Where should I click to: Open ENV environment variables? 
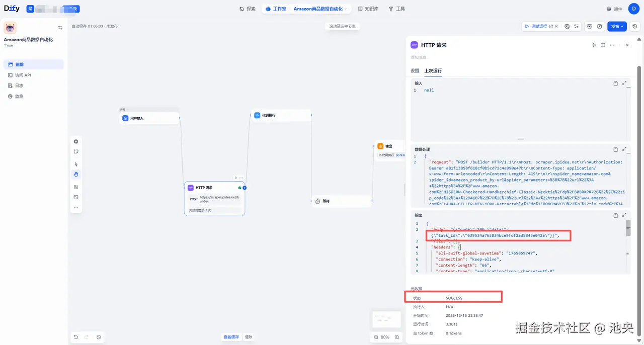[x=589, y=26]
